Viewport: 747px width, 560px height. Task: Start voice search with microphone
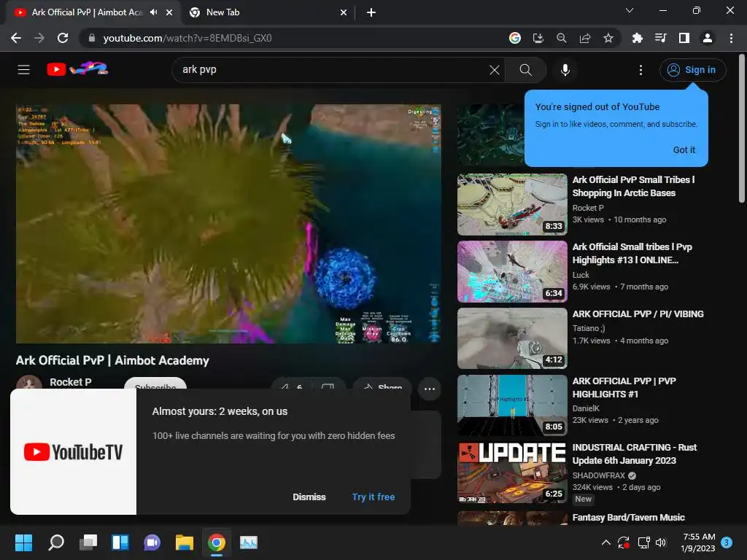point(565,70)
